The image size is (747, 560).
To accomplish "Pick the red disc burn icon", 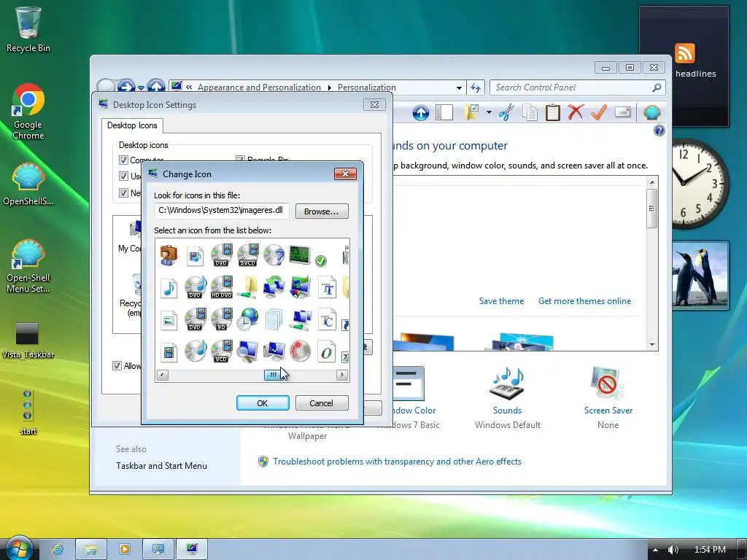I will tap(300, 351).
